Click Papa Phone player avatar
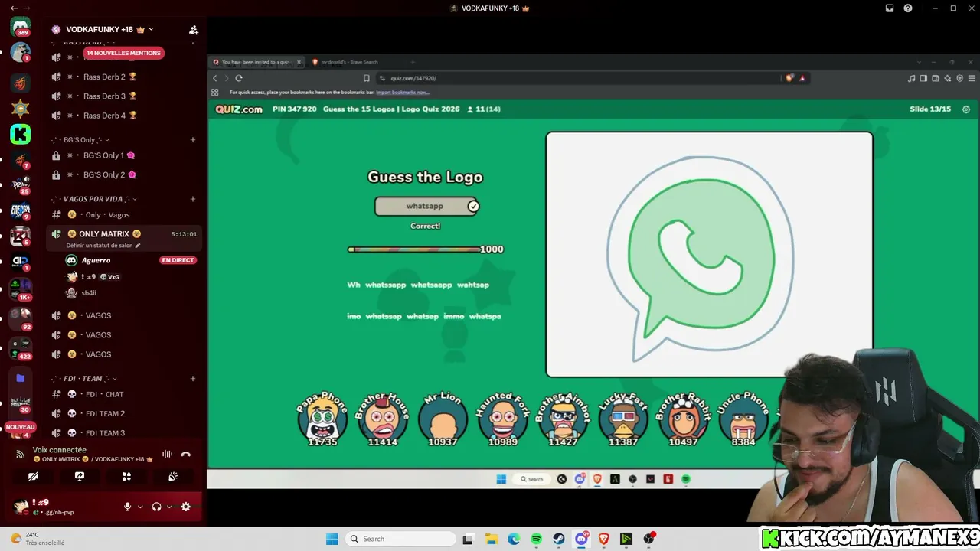This screenshot has height=551, width=980. pos(322,419)
